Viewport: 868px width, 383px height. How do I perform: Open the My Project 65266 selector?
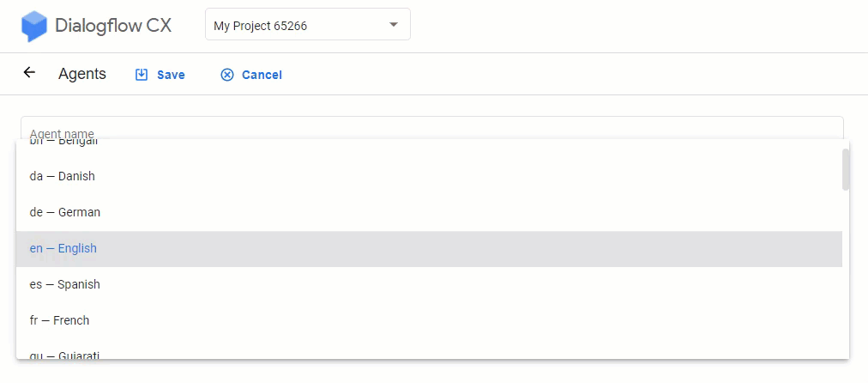click(x=308, y=24)
